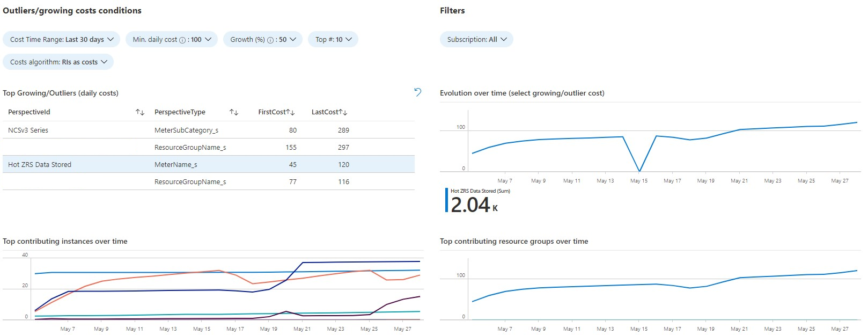Sort the table by FirstCost arrows
Screen dimensions: 868x335
click(290, 112)
